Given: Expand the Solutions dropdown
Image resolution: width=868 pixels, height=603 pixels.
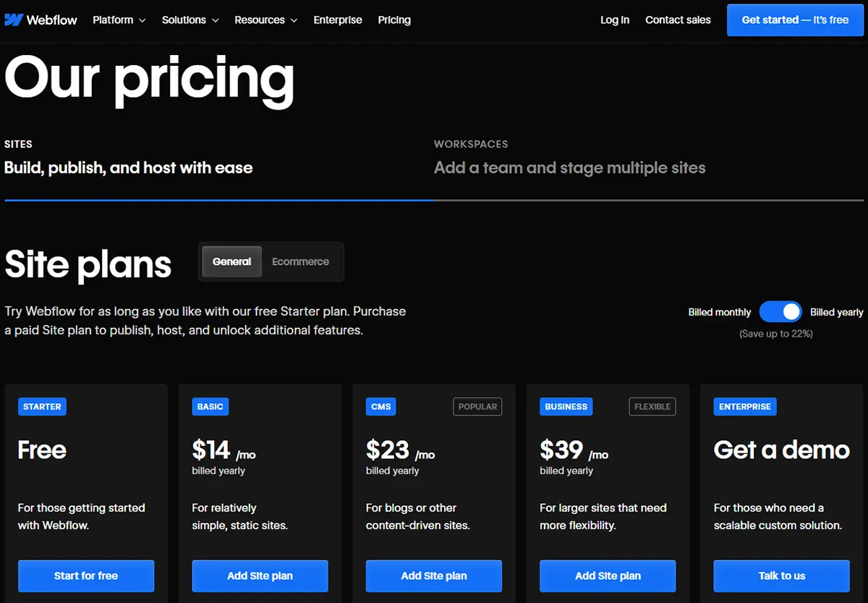Looking at the screenshot, I should [x=190, y=20].
